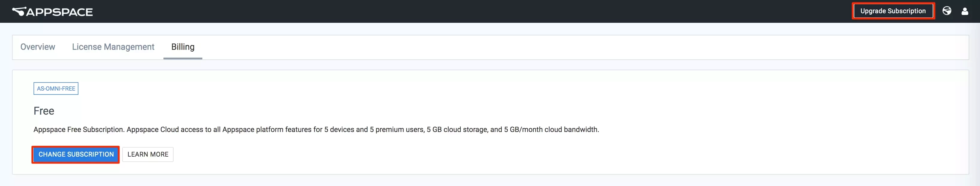The image size is (980, 186).
Task: Click the Upgrade Subscription button
Action: click(x=893, y=11)
